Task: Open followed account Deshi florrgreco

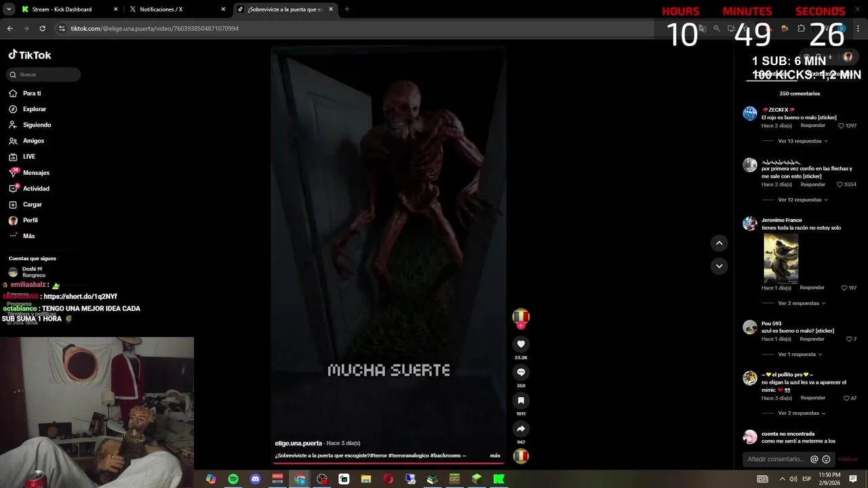Action: click(34, 272)
